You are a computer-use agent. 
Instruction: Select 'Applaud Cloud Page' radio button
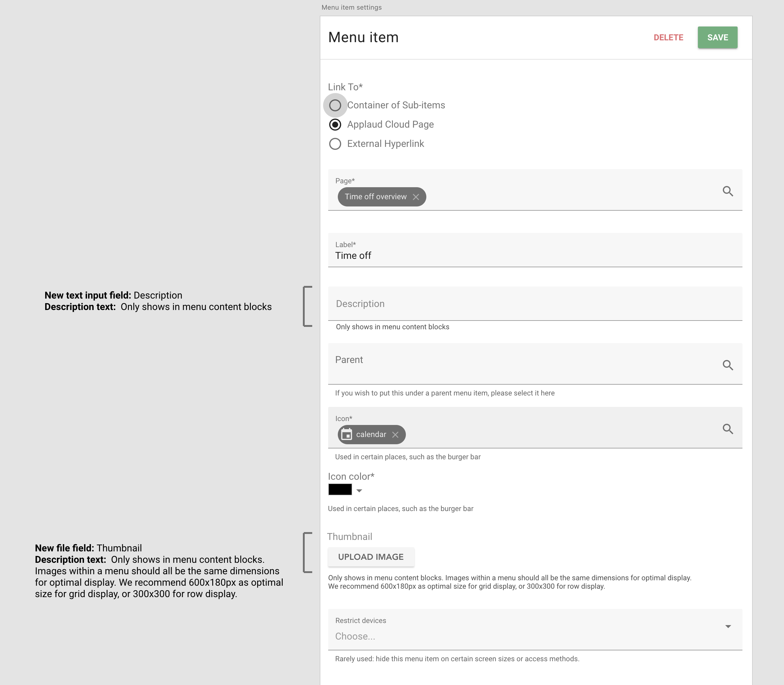coord(335,125)
